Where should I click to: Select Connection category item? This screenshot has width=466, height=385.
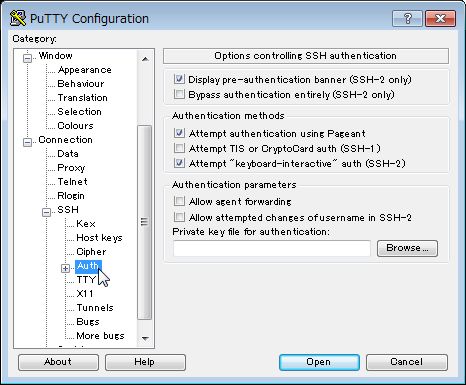click(65, 140)
